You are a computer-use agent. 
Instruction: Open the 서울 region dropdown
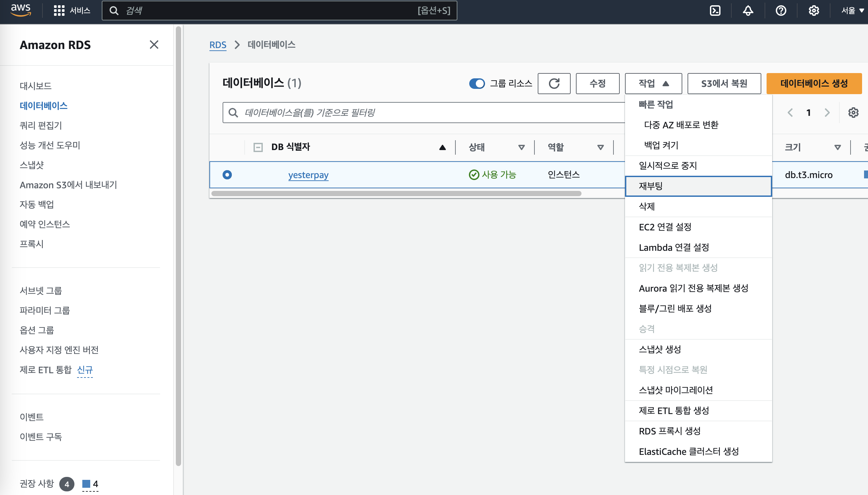pyautogui.click(x=852, y=11)
